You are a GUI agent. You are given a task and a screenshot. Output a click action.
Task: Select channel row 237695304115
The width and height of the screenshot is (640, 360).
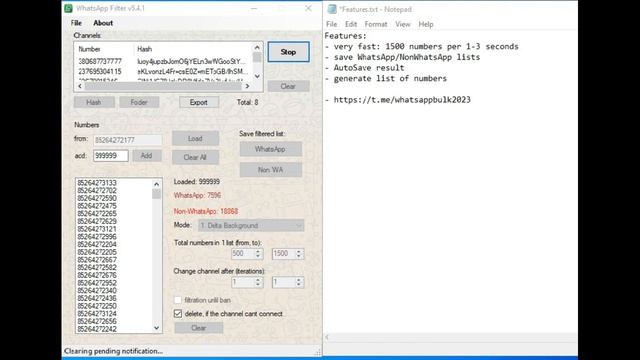coord(163,71)
